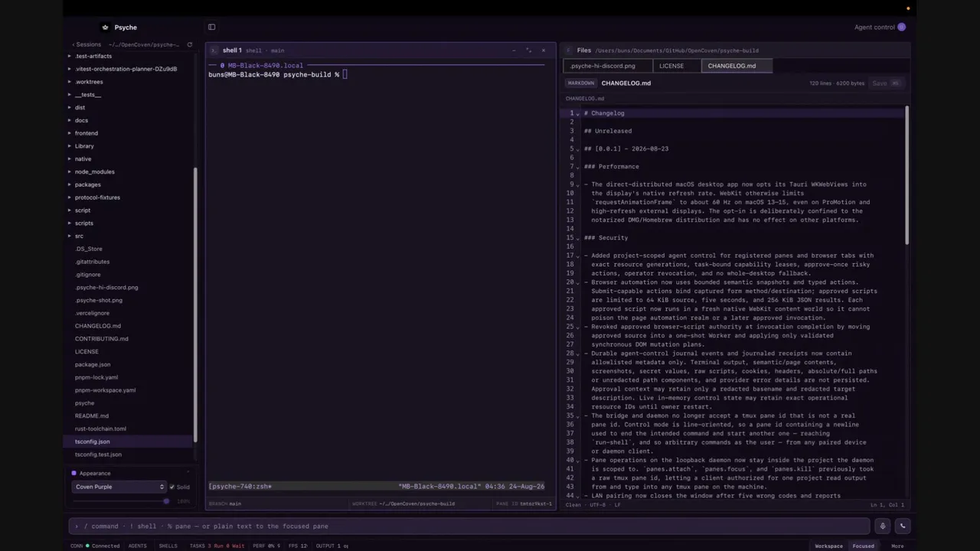Switch to the .psyche-hi-discord.png tab

pyautogui.click(x=608, y=66)
